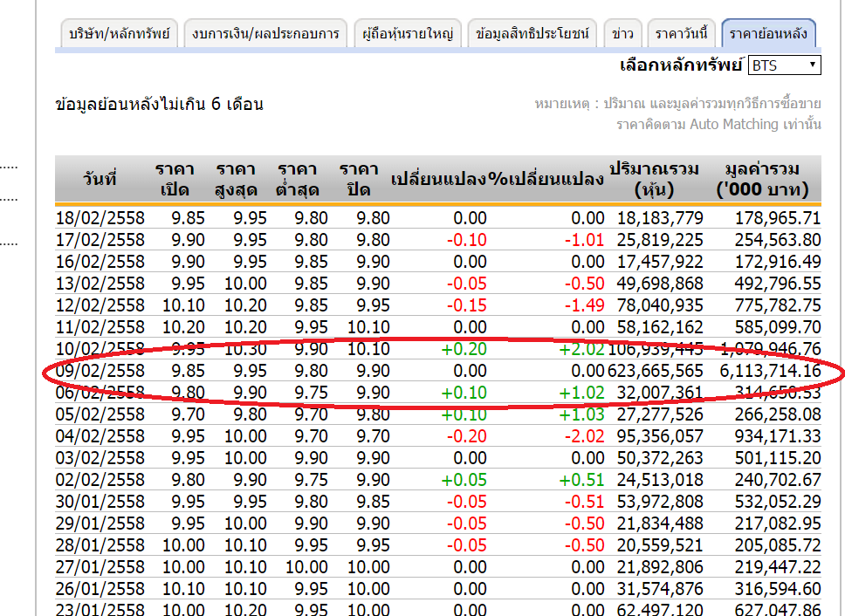This screenshot has width=845, height=616.
Task: Click volume value 623,665,565
Action: click(658, 371)
